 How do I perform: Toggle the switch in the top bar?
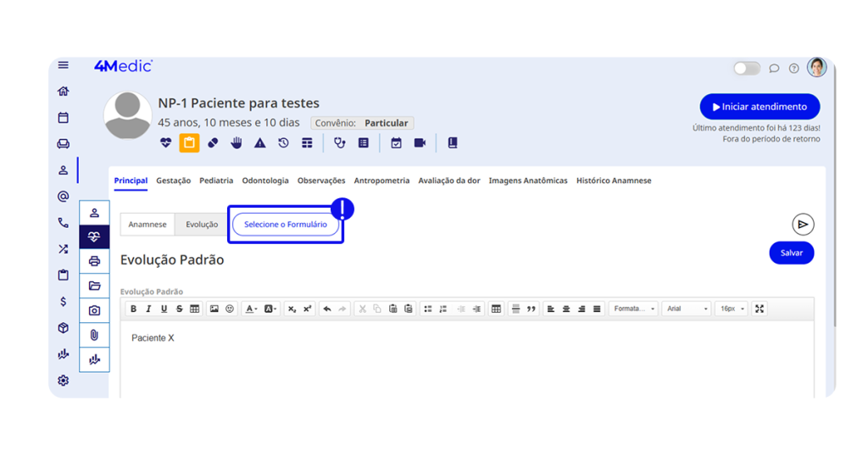[746, 68]
